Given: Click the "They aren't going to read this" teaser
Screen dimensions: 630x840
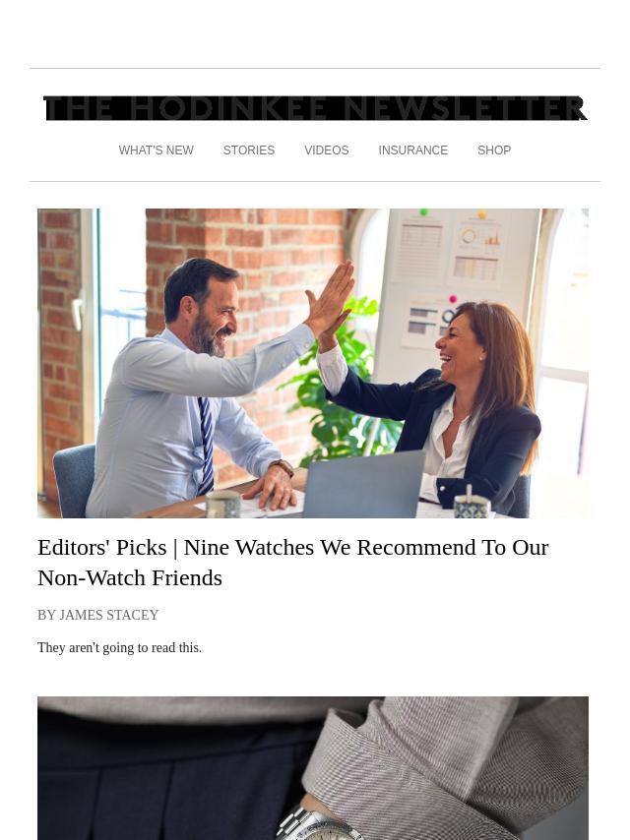Looking at the screenshot, I should pos(119,647).
